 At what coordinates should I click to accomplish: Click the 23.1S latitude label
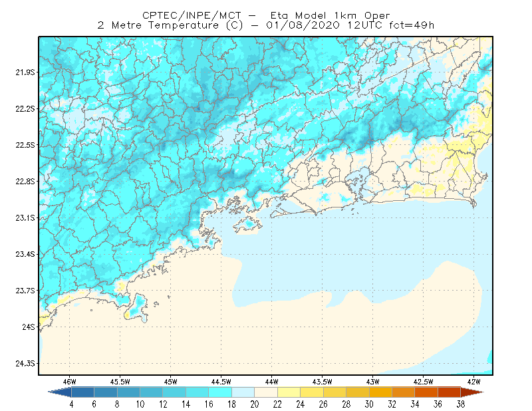point(25,217)
